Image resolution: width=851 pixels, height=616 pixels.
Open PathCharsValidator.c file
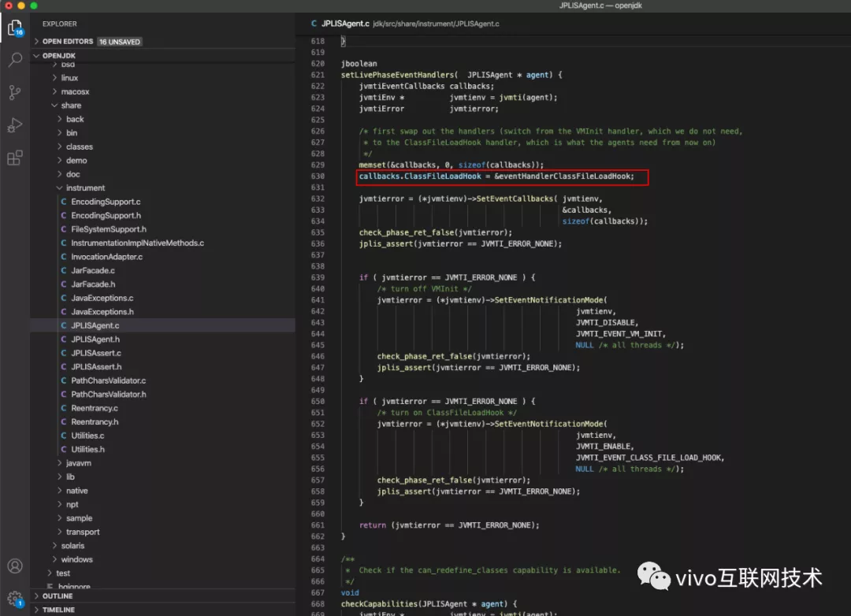(109, 380)
